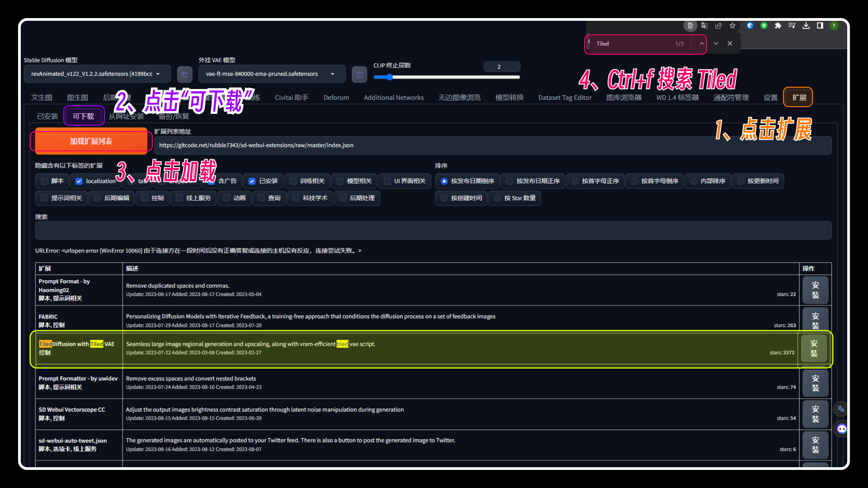Image resolution: width=868 pixels, height=488 pixels.
Task: Open the Dataset Tag Editor tab
Action: (565, 98)
